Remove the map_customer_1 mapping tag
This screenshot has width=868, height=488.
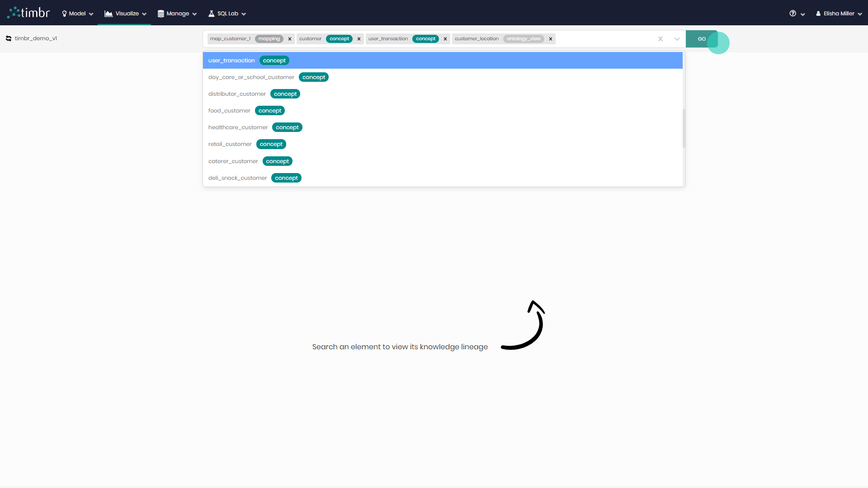coord(289,39)
